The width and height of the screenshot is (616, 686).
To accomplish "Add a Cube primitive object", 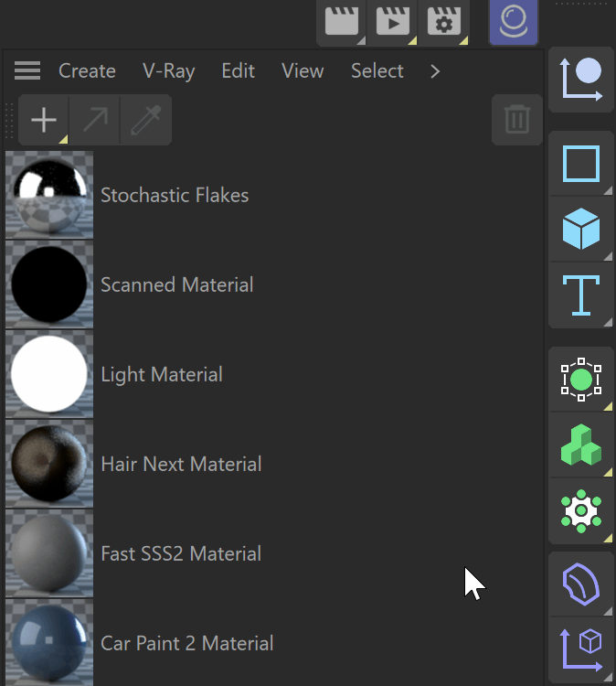I will [x=581, y=230].
